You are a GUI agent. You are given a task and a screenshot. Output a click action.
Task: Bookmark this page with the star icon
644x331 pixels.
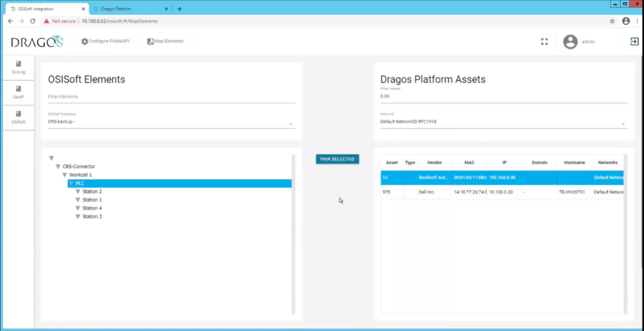tap(612, 21)
